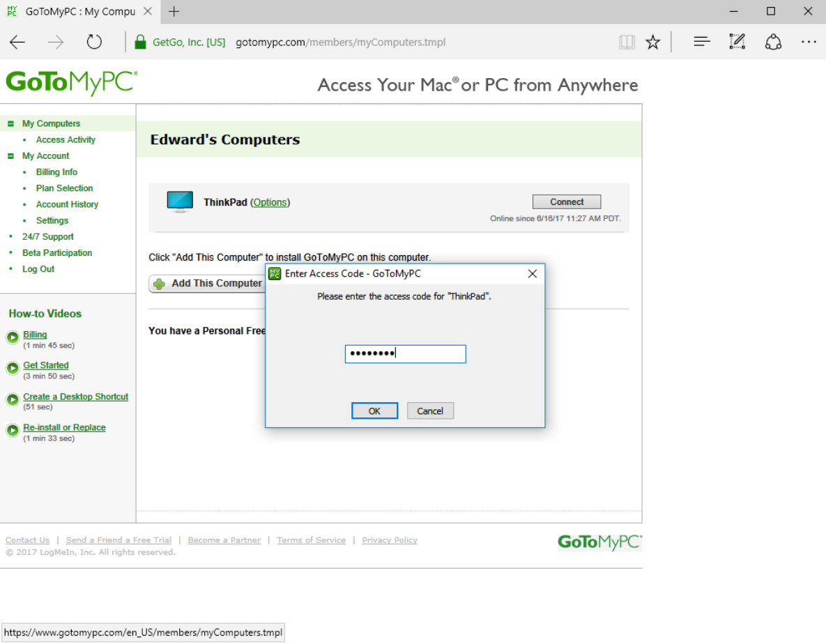Image resolution: width=826 pixels, height=644 pixels.
Task: Click Send a Friend a Free Trial link
Action: (x=118, y=540)
